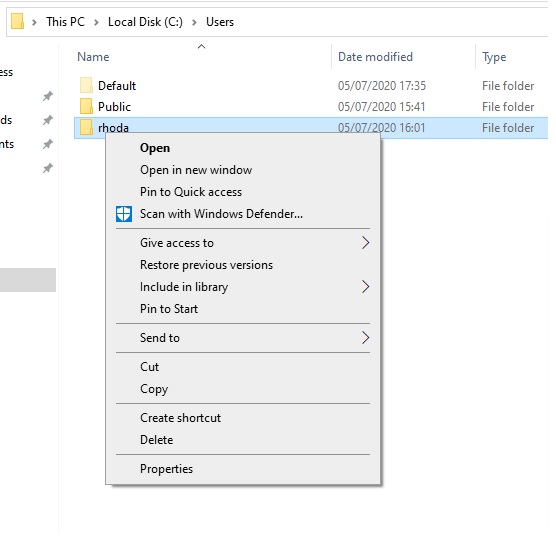Click the sort arrow above the Name column
The width and height of the screenshot is (556, 548).
[201, 46]
